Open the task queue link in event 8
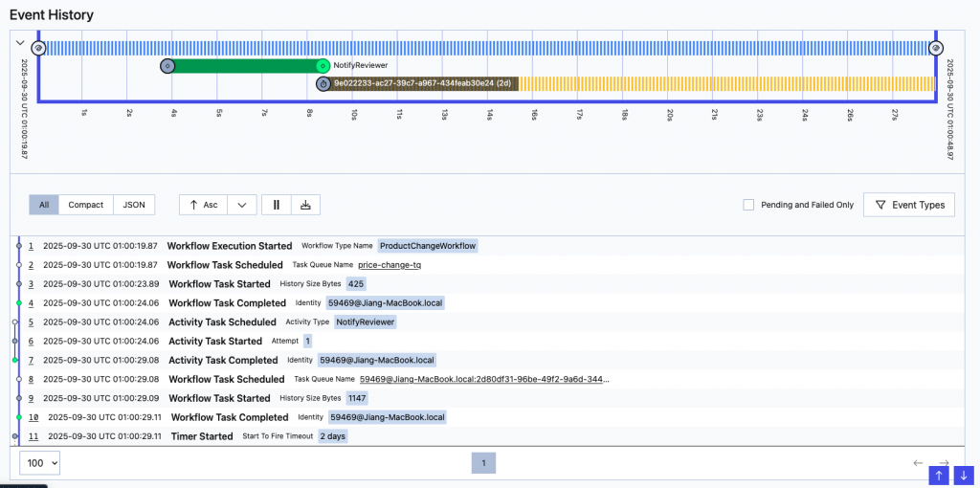The image size is (980, 488). [483, 379]
